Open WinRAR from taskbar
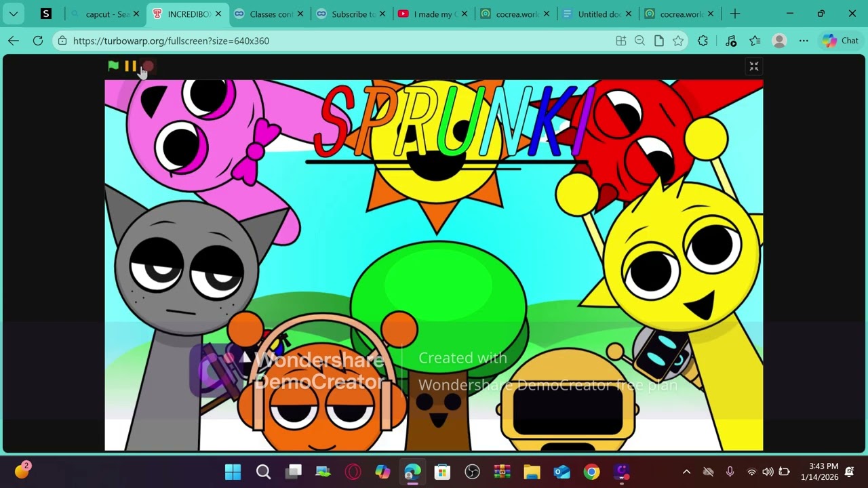This screenshot has width=868, height=488. pos(502,472)
